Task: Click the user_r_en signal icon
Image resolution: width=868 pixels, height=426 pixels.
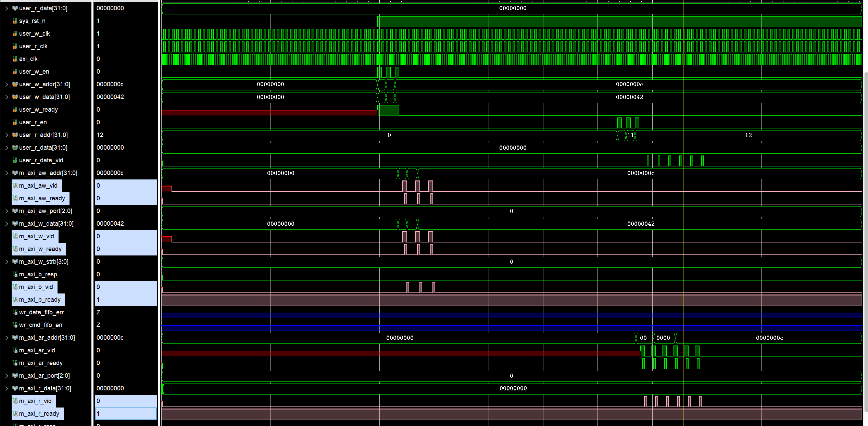Action: click(15, 122)
